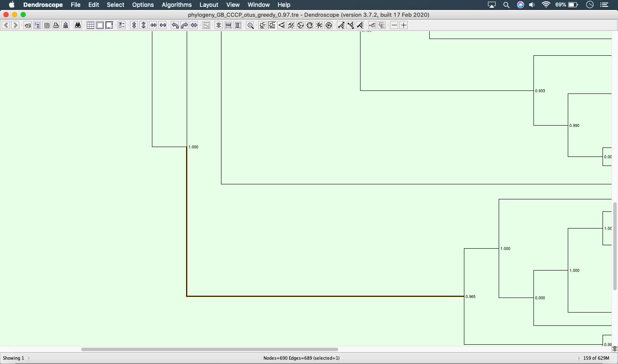Switch to Rectangular Phylogram view icon

[x=263, y=25]
